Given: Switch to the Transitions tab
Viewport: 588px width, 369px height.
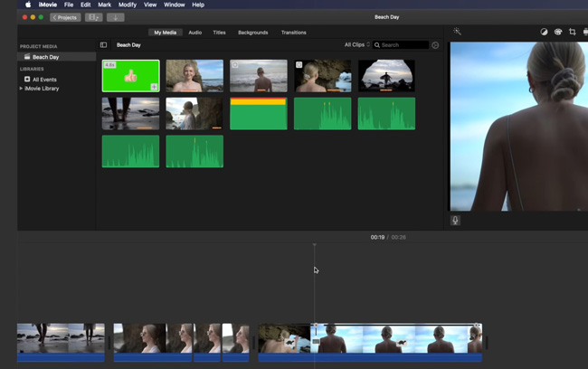Looking at the screenshot, I should coord(294,33).
